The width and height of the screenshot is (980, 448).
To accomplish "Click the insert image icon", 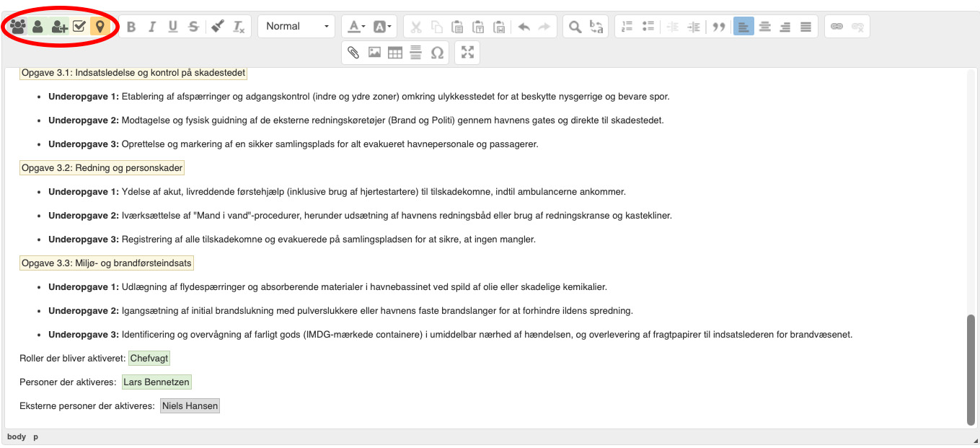I will [x=374, y=53].
